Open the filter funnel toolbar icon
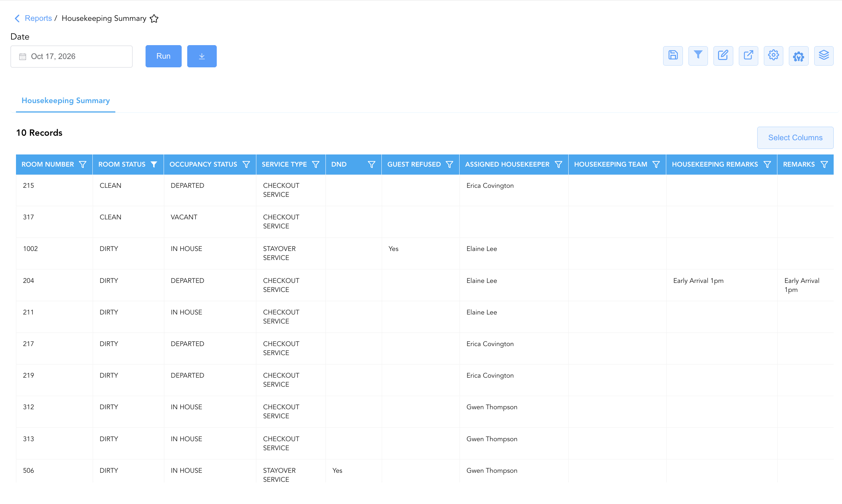The width and height of the screenshot is (842, 504). 698,56
